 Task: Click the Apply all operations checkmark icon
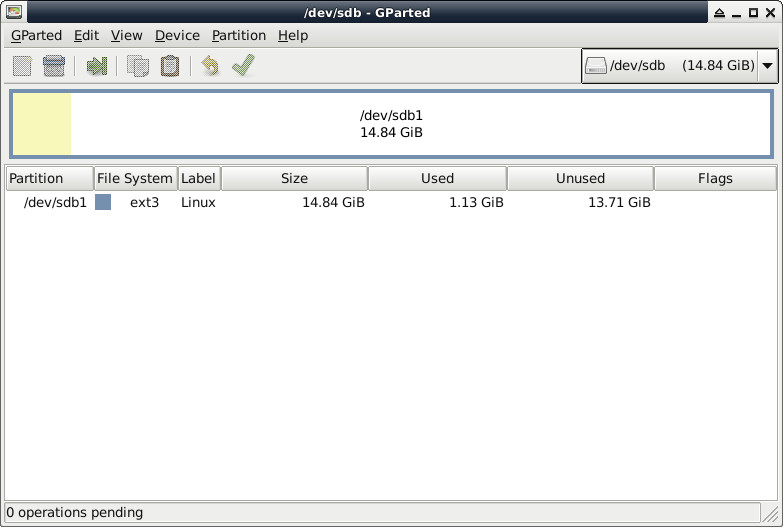(x=244, y=65)
